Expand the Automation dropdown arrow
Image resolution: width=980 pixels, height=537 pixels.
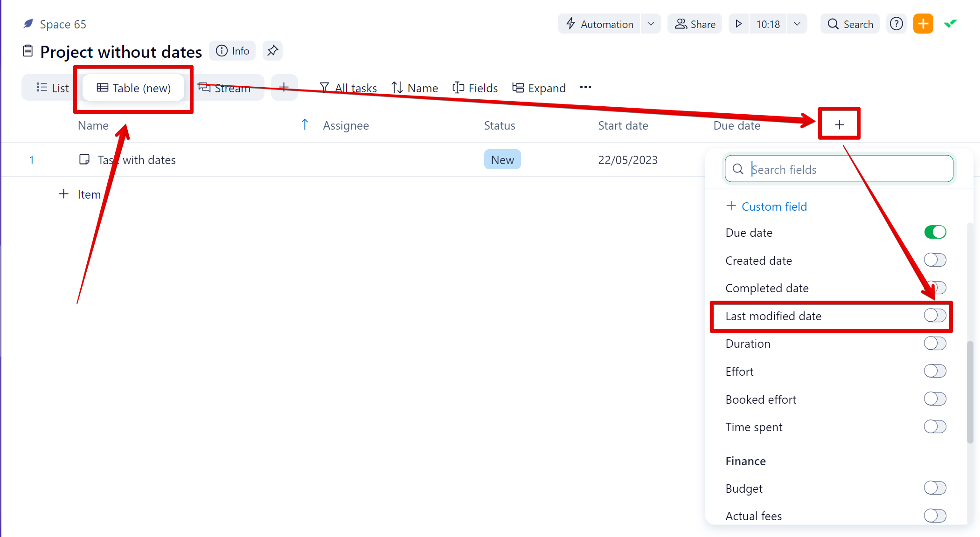(651, 24)
